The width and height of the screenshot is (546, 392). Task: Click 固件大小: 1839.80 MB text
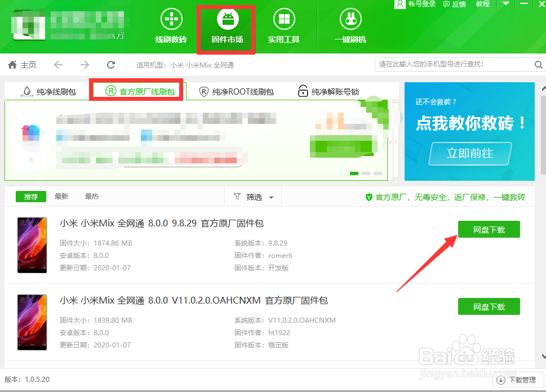(x=96, y=320)
